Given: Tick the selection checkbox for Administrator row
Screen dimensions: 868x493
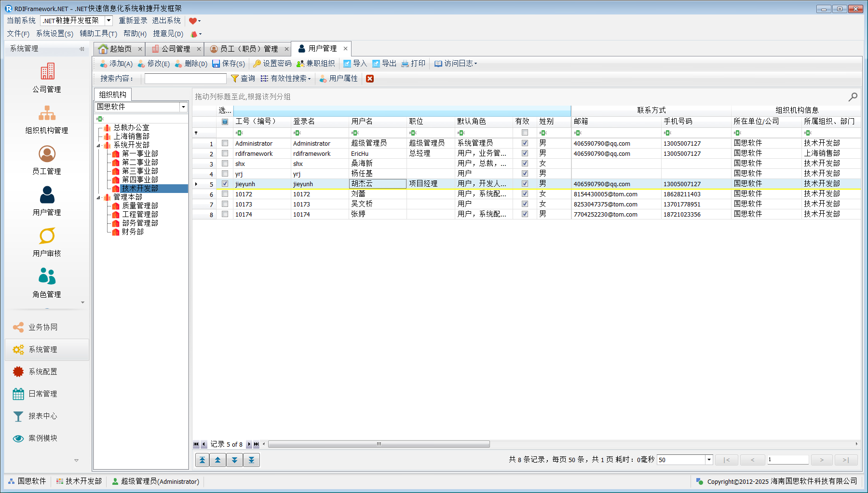Looking at the screenshot, I should click(225, 143).
